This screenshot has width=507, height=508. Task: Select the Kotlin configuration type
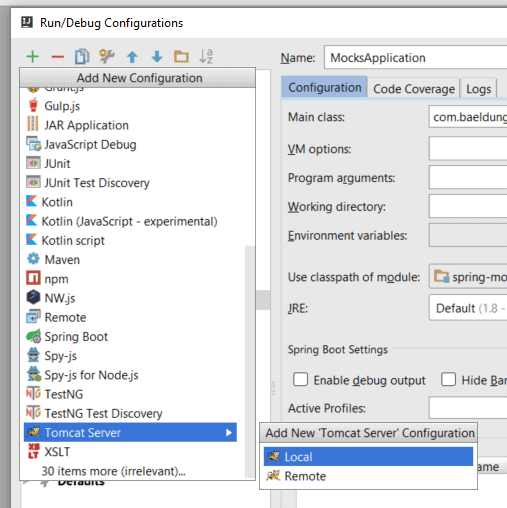(x=130, y=202)
